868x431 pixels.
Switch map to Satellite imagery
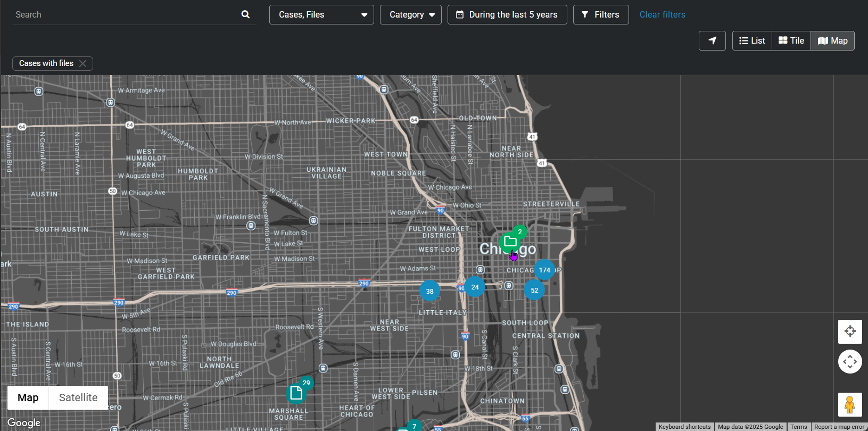click(x=78, y=397)
